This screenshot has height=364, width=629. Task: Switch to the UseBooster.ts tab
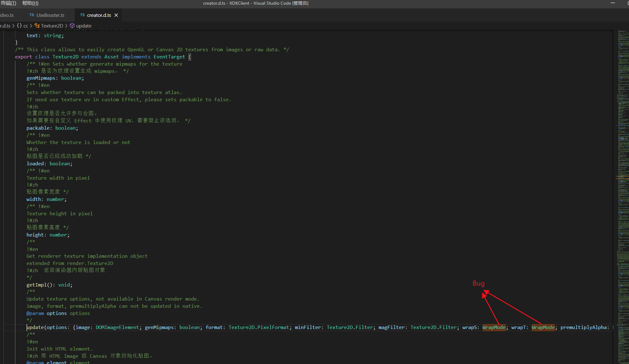tap(50, 15)
